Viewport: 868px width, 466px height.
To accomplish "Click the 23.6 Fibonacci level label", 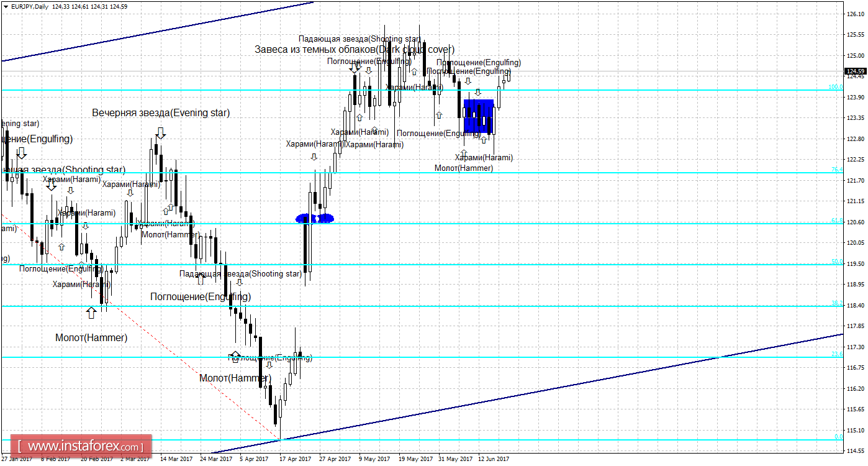I will 837,354.
